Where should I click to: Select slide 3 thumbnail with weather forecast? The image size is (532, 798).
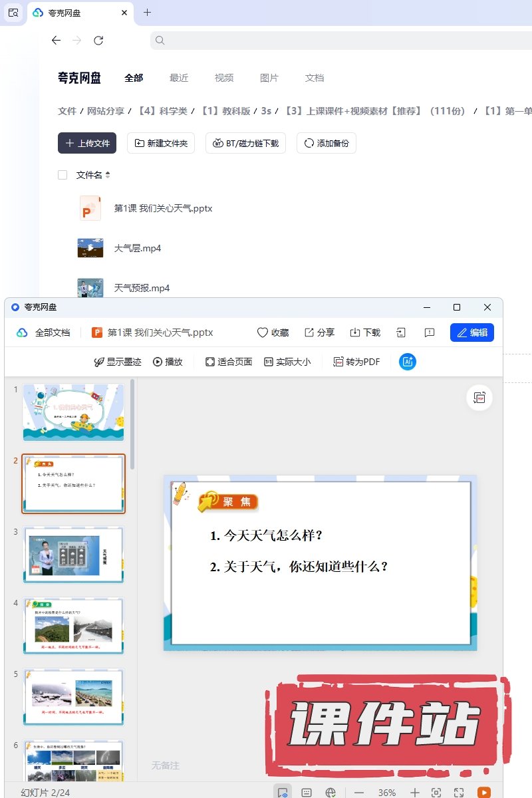point(73,555)
